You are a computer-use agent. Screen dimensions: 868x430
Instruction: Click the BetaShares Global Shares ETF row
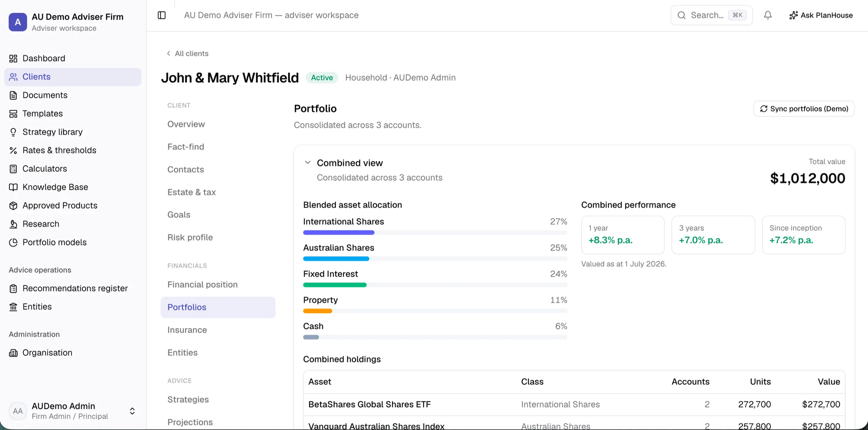574,404
